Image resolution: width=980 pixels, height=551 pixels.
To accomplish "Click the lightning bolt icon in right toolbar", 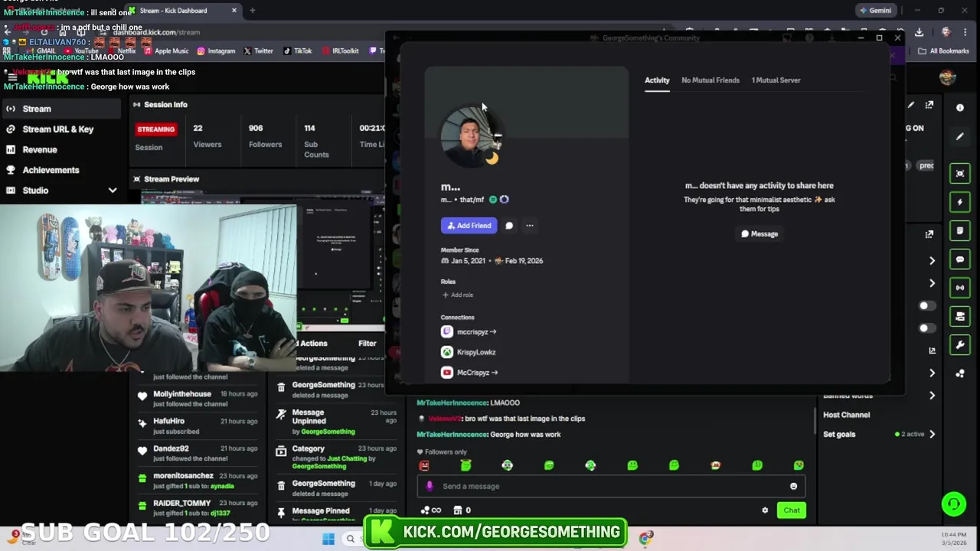I will click(x=960, y=202).
